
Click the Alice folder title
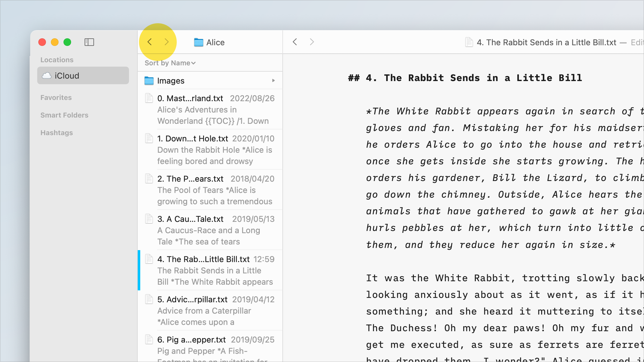click(215, 42)
